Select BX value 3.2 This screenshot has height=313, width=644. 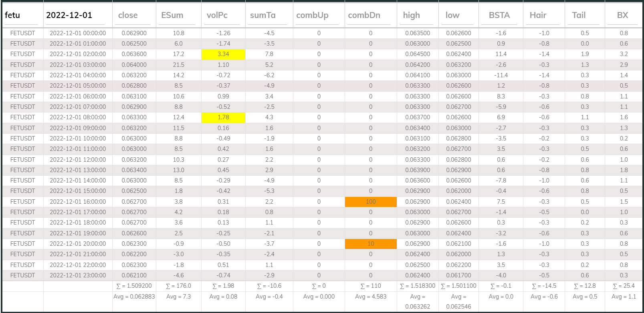coord(624,54)
